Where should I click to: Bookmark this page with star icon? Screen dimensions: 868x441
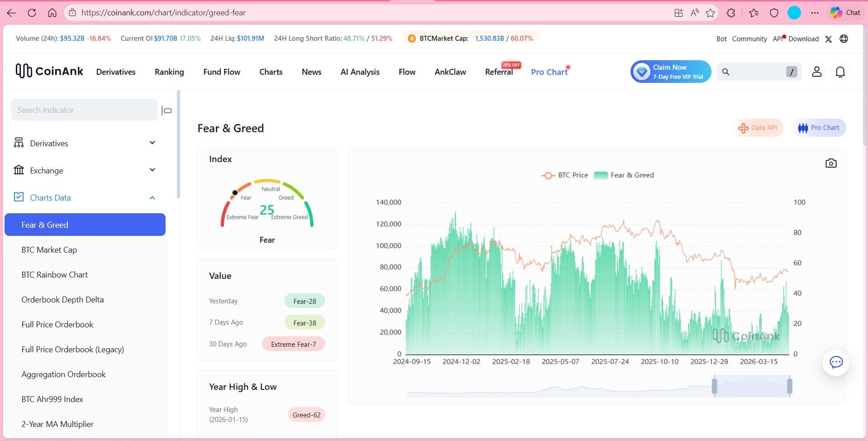pyautogui.click(x=711, y=13)
